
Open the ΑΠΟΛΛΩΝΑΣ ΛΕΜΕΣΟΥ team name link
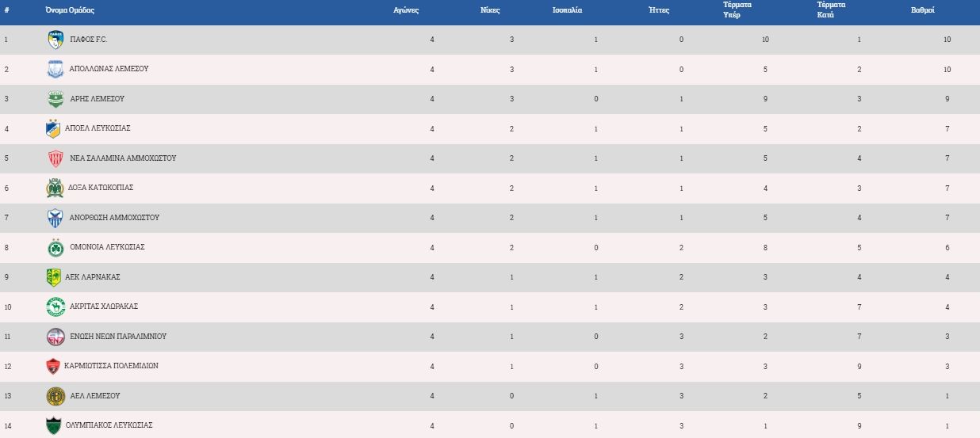coord(109,68)
